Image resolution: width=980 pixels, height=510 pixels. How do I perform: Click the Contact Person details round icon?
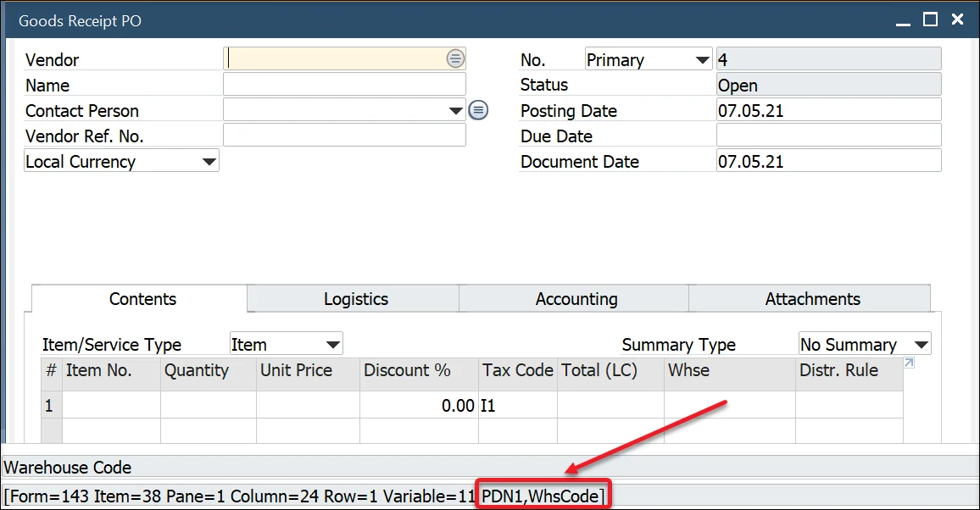[478, 110]
